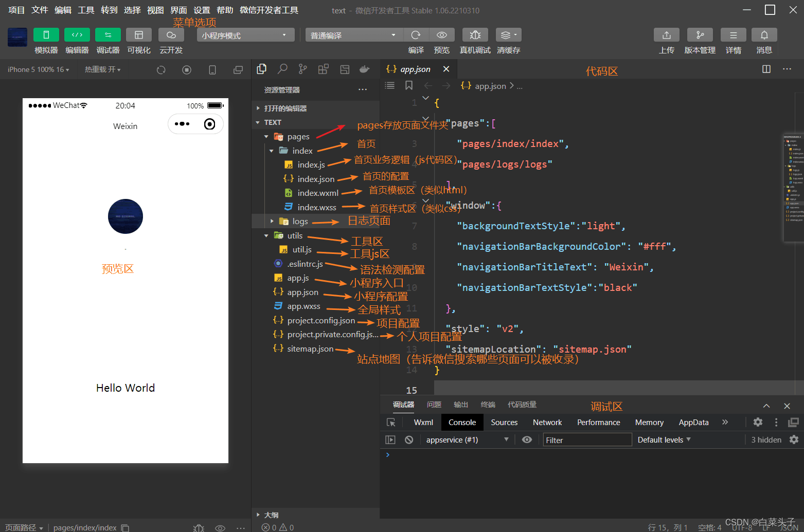Collapse the debugger panel chevron
Viewport: 804px width, 532px height.
pyautogui.click(x=766, y=406)
